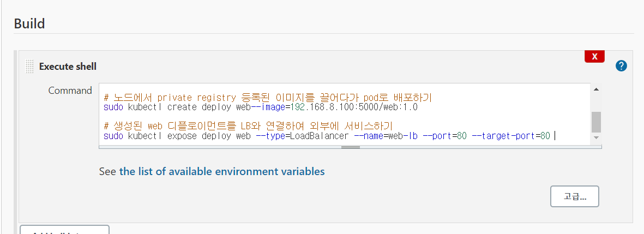This screenshot has width=644, height=234.
Task: Click the Command box scrollbar down arrow
Action: click(596, 137)
